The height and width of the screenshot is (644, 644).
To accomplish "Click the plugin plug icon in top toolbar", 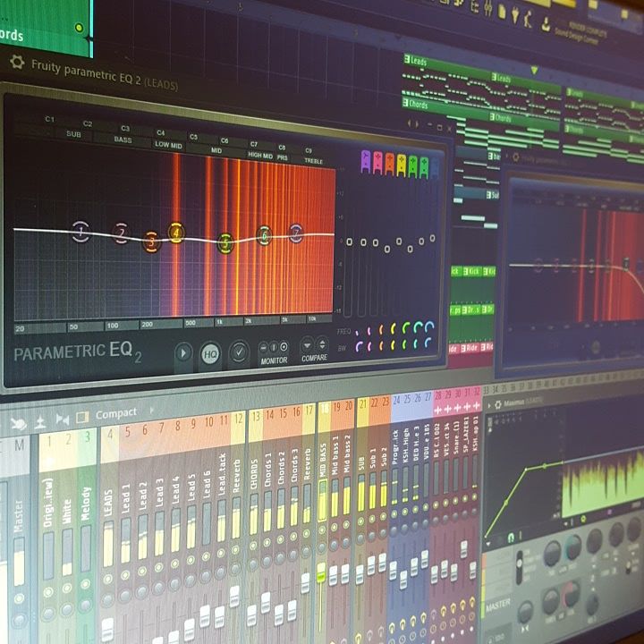I will [x=515, y=15].
